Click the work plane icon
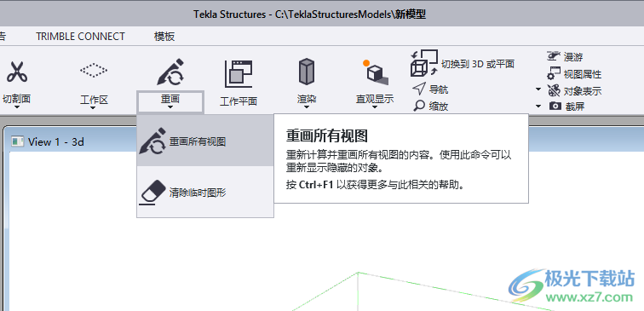Image resolution: width=644 pixels, height=311 pixels. (239, 74)
